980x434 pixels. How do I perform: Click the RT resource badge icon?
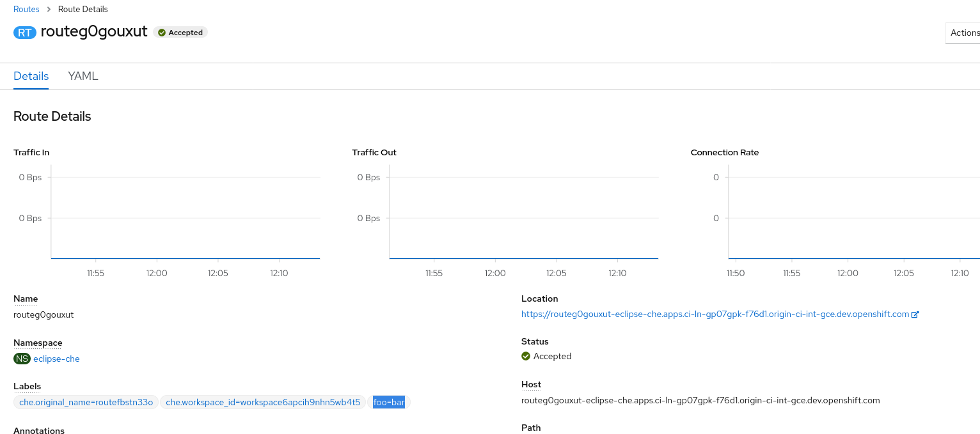click(x=25, y=33)
